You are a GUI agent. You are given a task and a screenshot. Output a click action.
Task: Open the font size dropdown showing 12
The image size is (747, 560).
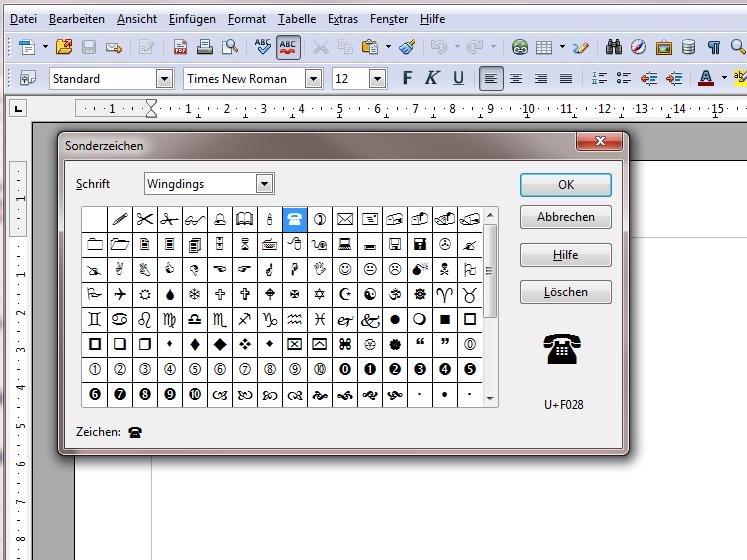377,78
